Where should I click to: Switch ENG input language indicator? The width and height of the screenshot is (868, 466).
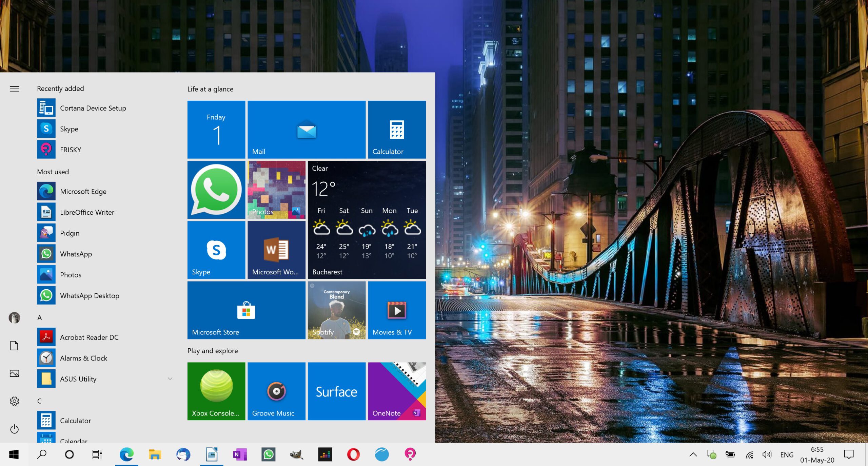787,455
